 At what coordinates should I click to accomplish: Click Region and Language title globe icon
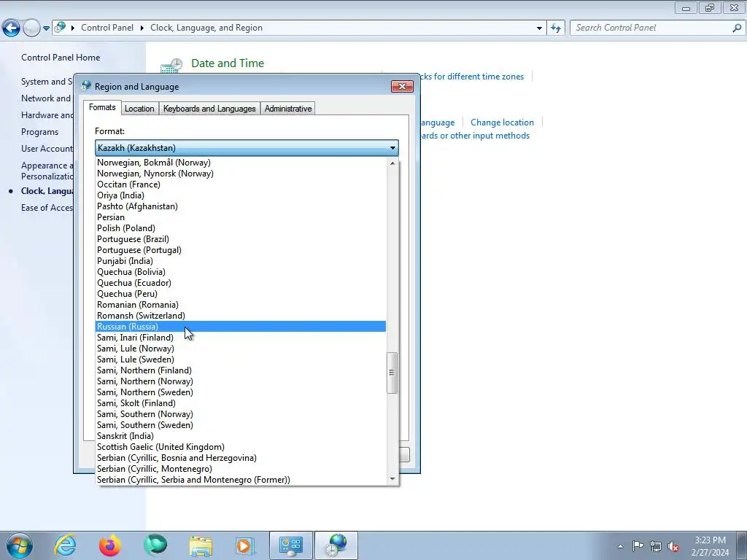(86, 86)
